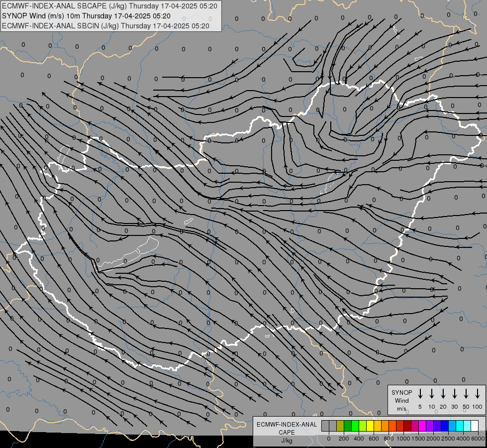
Task: Click the 5 m/s wind arrow in legend
Action: (420, 393)
